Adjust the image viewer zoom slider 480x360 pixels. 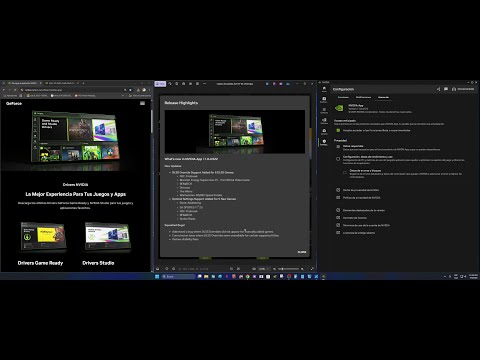[289, 269]
